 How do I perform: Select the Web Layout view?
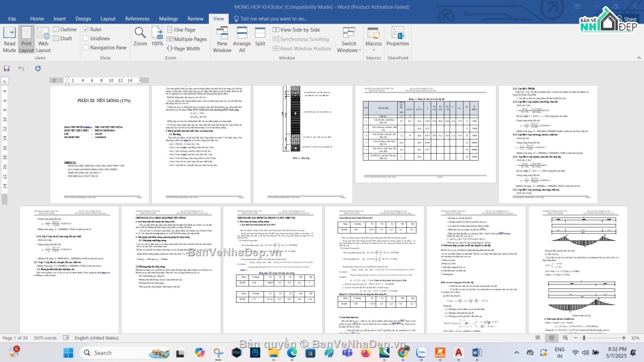click(43, 40)
